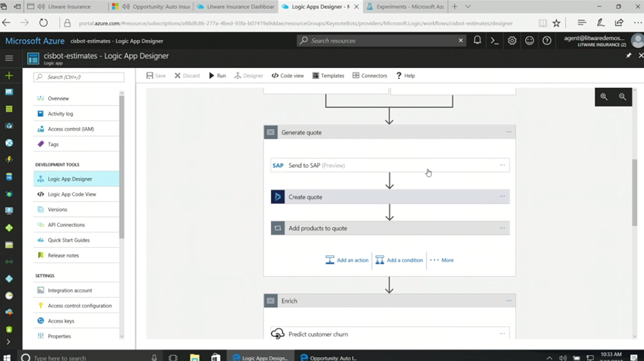
Task: Switch to Experiments browser tab
Action: tap(405, 6)
